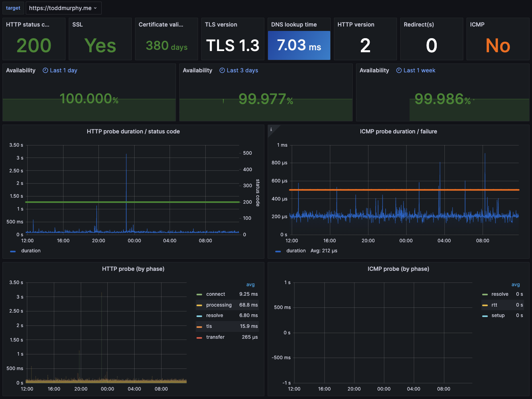
Task: Open HTTP status code panel title
Action: [28, 25]
